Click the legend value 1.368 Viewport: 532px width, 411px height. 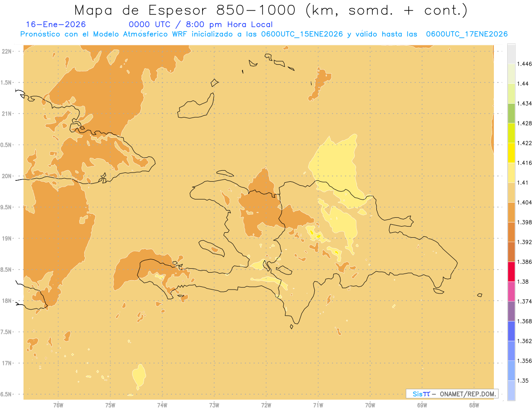pyautogui.click(x=524, y=321)
